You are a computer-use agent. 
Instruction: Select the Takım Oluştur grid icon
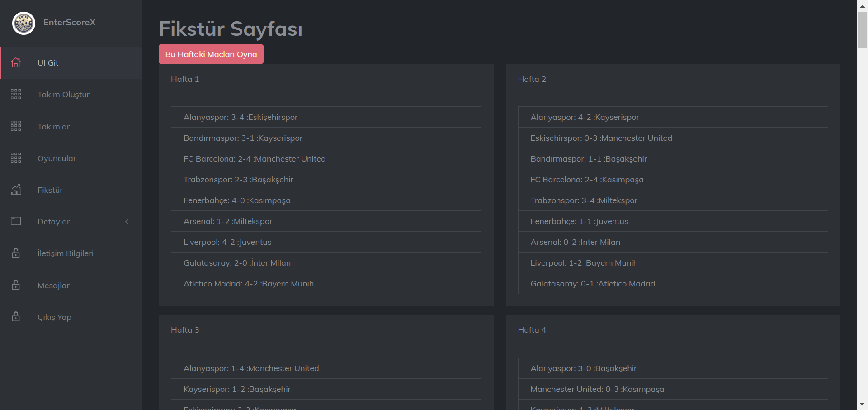click(16, 94)
